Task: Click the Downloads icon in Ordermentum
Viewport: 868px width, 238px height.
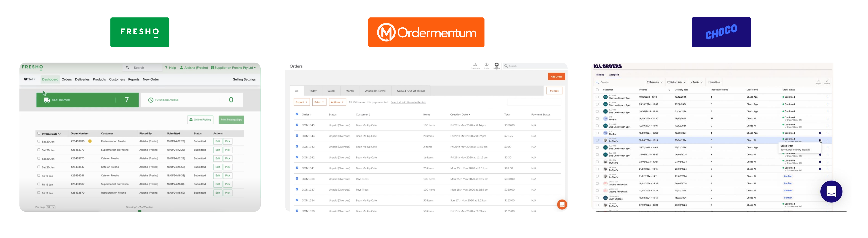Action: coord(475,65)
